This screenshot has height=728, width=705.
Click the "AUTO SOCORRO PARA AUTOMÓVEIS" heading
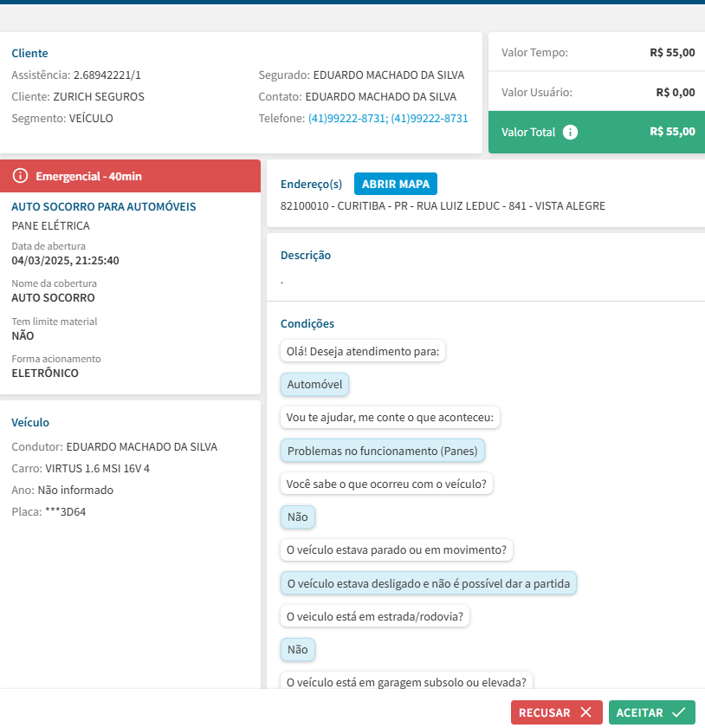click(104, 206)
